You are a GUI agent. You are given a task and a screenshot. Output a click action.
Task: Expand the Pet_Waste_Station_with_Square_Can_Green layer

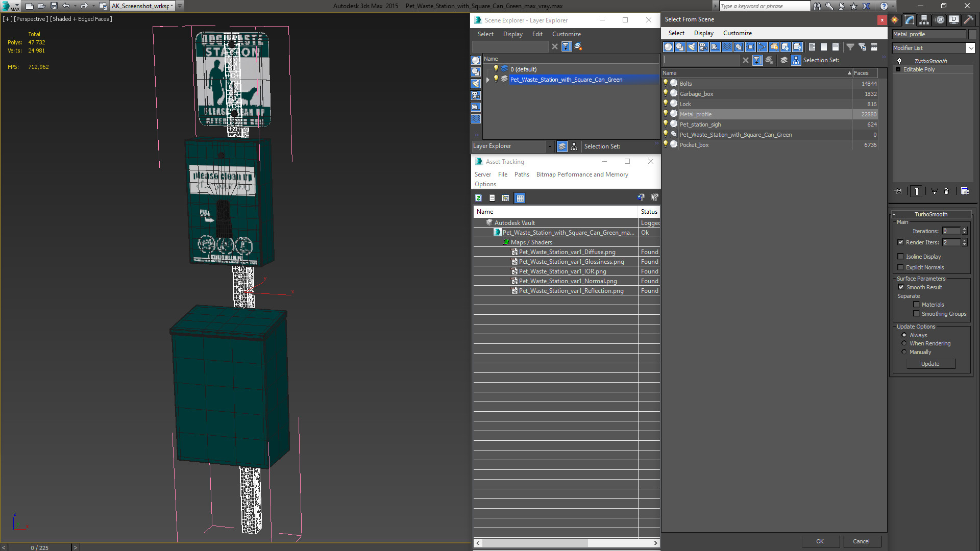[488, 80]
